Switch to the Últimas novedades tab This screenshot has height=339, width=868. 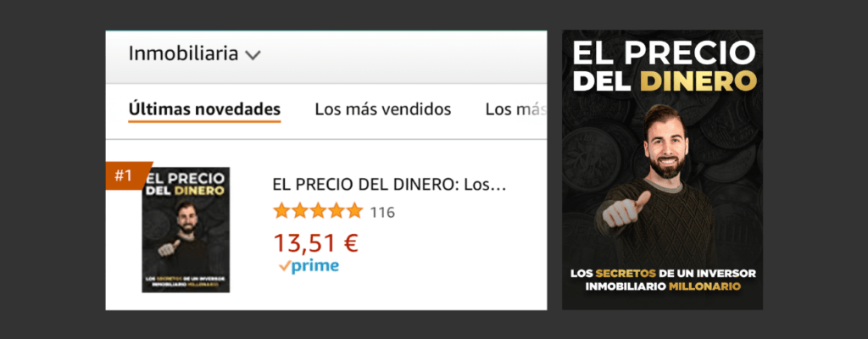click(x=204, y=109)
